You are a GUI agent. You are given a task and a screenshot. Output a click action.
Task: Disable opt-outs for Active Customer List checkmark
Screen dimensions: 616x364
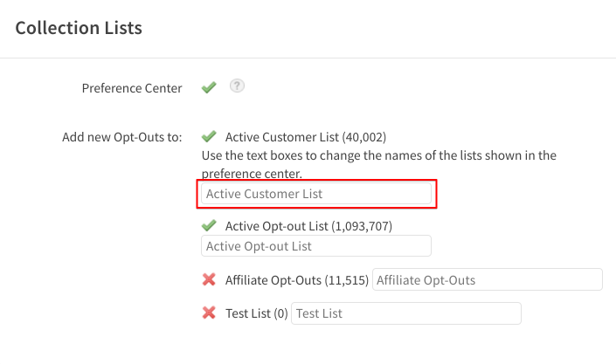click(x=209, y=136)
